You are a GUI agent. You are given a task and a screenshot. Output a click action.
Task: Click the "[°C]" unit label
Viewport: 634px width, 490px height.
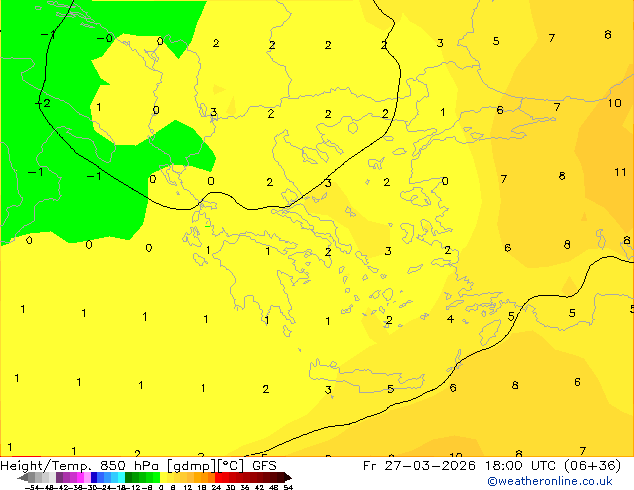pos(231,466)
